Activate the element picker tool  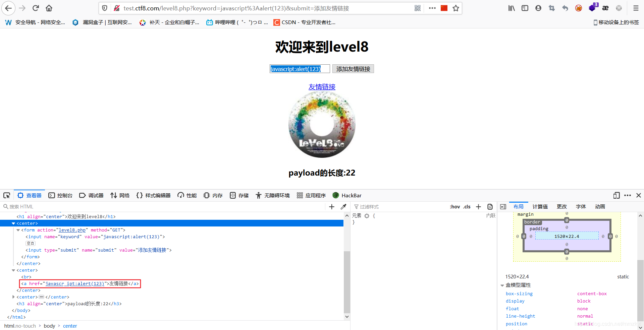(7, 195)
